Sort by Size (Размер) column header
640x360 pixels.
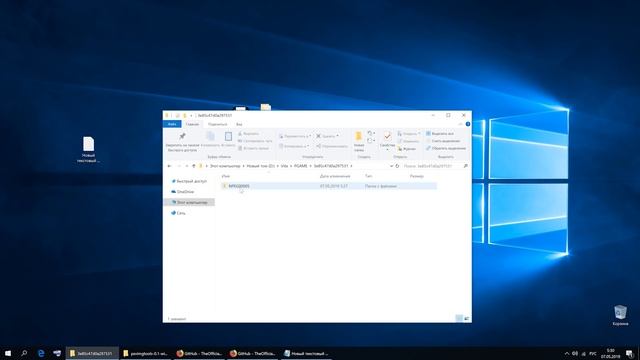click(x=417, y=176)
